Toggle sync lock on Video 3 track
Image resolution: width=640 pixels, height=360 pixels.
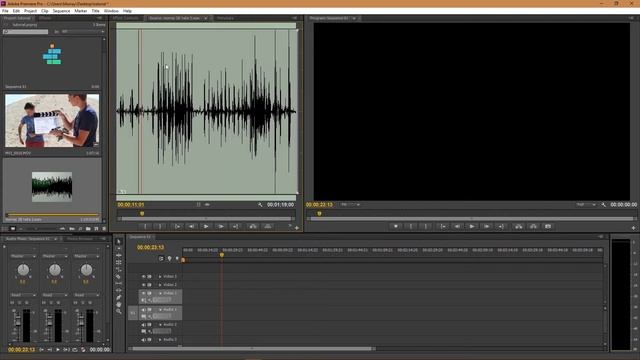[x=149, y=276]
